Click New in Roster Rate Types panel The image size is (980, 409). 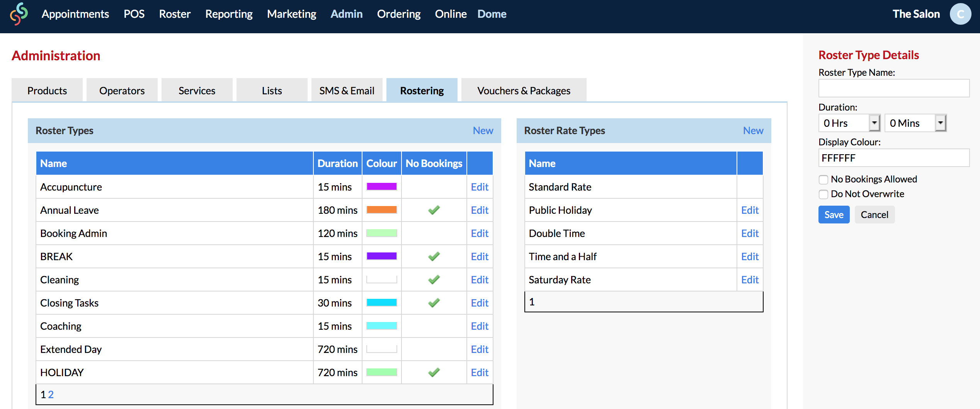(753, 131)
